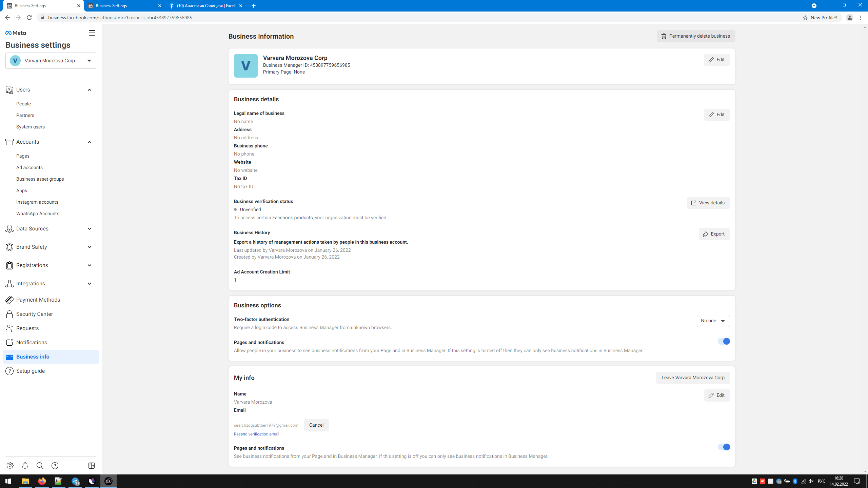Open Instagram accounts

[37, 202]
